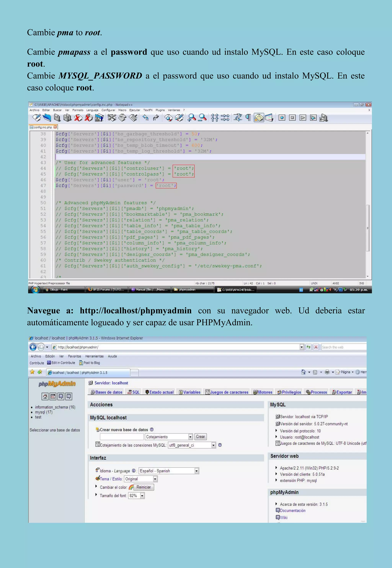Open the Lenguaje menu in Notepad++
Viewport: 392px width, 568px height.
pyautogui.click(x=92, y=110)
